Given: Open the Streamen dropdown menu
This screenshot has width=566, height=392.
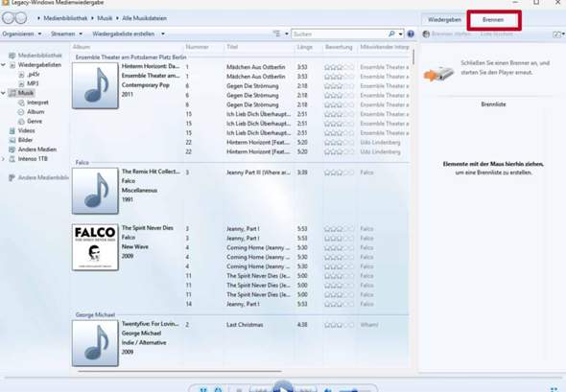Looking at the screenshot, I should coord(66,34).
